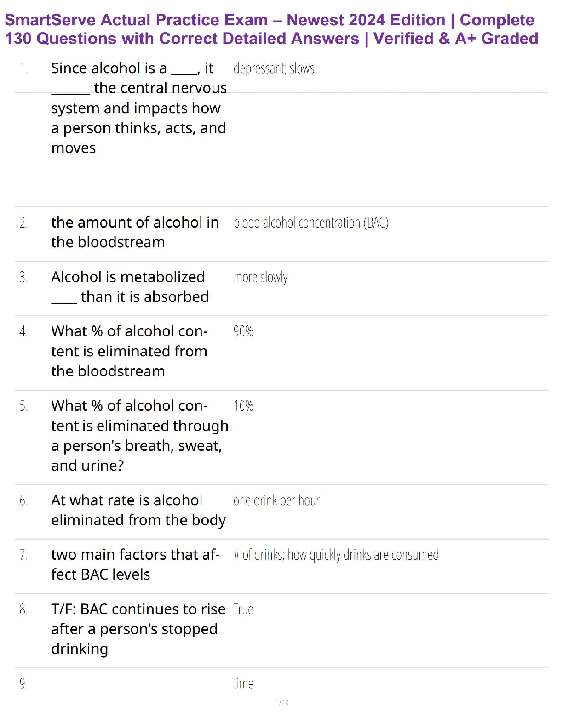
Task: Click the page number at the bottom
Action: point(281,703)
